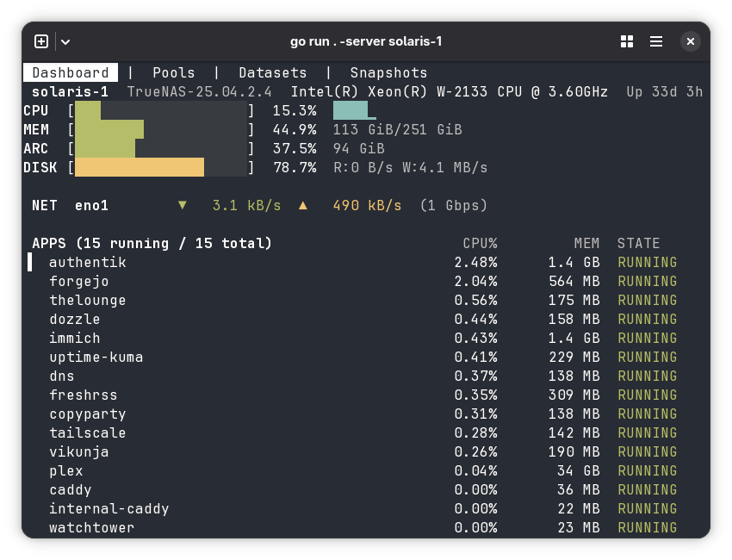Click the MEM column header
The width and height of the screenshot is (732, 560).
click(x=586, y=243)
